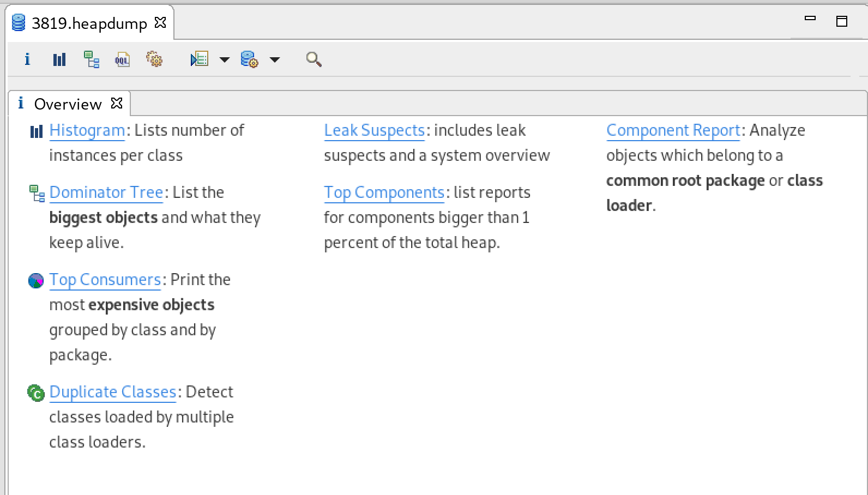Image resolution: width=868 pixels, height=495 pixels.
Task: Click the pie chart icon beside Top Consumers
Action: [36, 281]
